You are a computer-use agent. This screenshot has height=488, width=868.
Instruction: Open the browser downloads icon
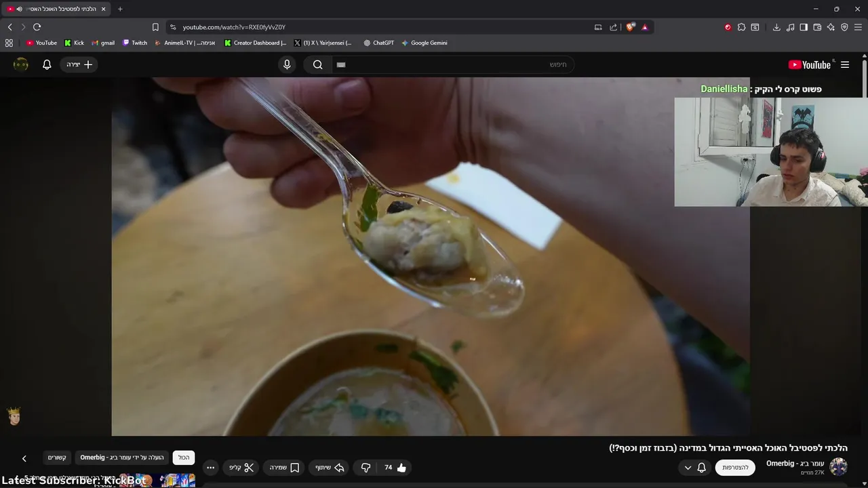(776, 27)
